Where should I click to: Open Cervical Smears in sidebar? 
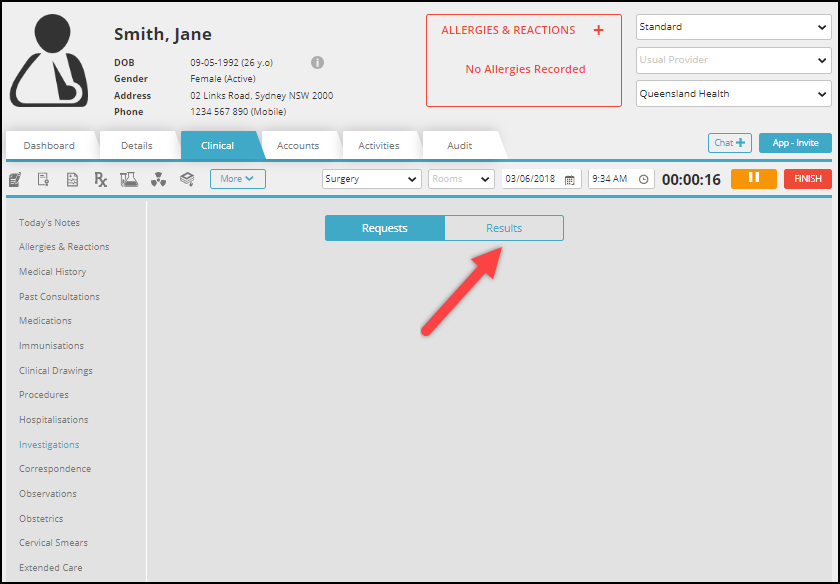[54, 542]
